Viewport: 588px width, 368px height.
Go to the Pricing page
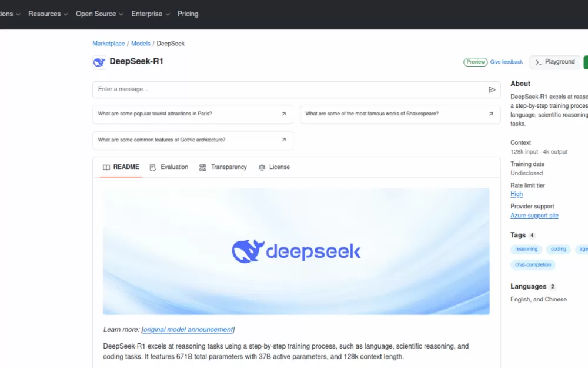tap(188, 14)
